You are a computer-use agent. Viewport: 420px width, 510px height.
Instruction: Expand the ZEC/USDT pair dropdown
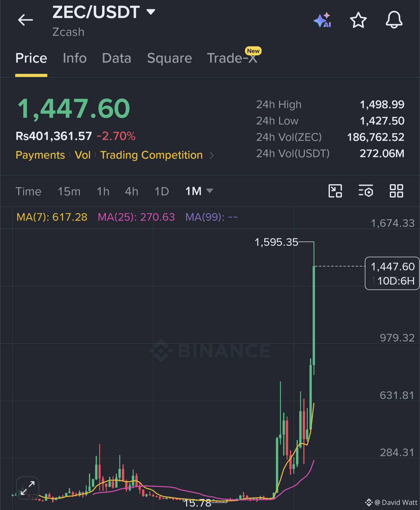tap(151, 12)
